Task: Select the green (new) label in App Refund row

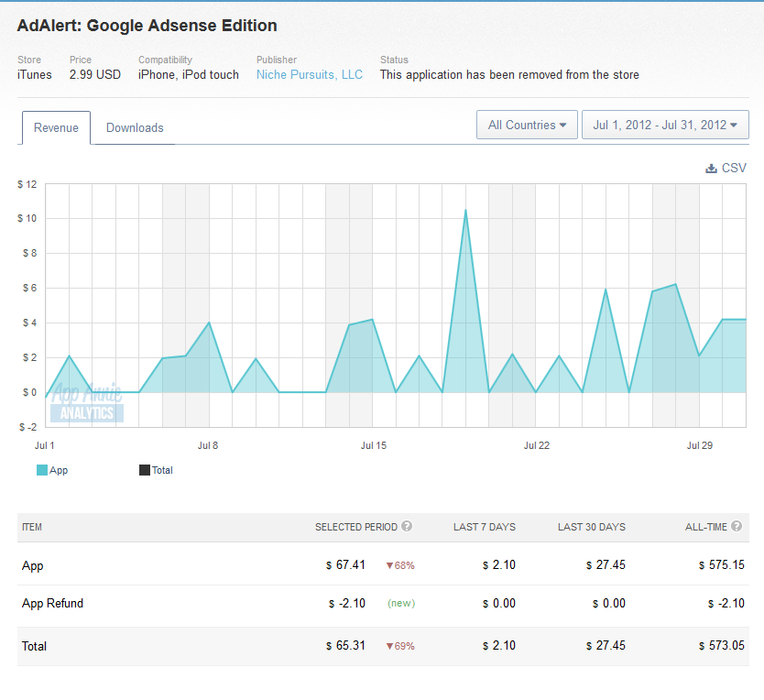Action: [401, 604]
